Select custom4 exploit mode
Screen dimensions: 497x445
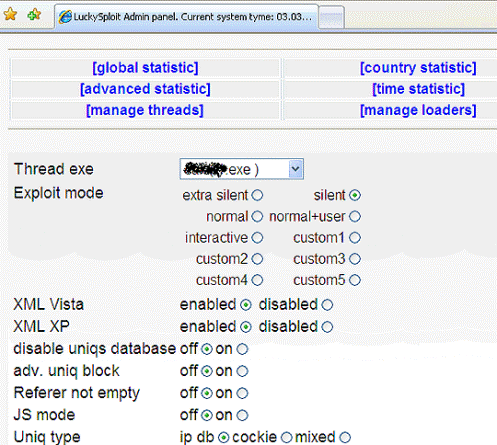click(x=257, y=280)
